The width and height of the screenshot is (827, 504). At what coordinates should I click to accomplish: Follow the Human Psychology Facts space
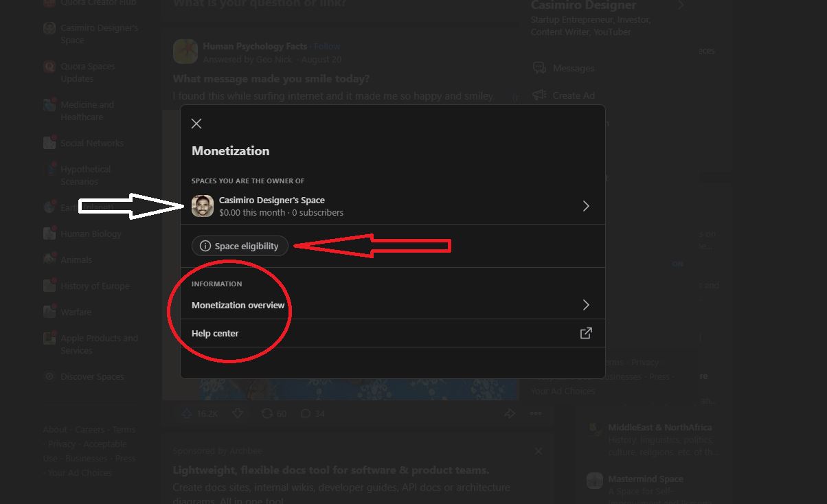327,46
